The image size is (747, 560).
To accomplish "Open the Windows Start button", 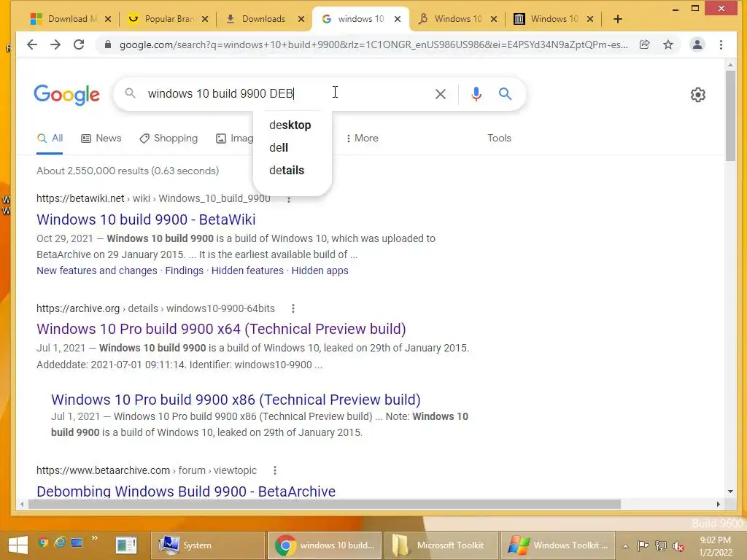I will coord(18,545).
